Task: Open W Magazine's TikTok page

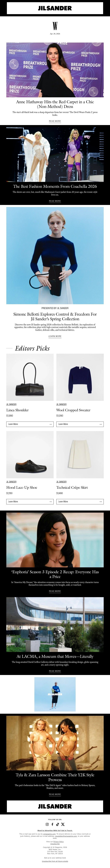Action: (57, 824)
